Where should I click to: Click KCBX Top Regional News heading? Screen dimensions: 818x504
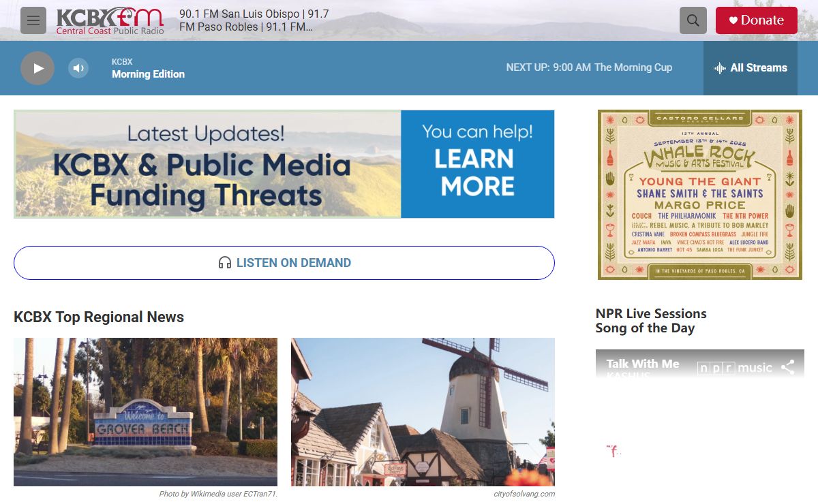pyautogui.click(x=99, y=317)
